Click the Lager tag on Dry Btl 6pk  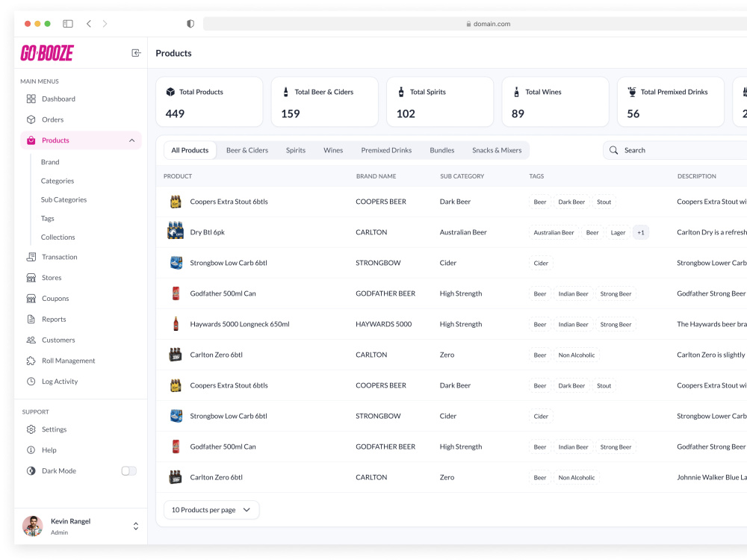coord(618,233)
